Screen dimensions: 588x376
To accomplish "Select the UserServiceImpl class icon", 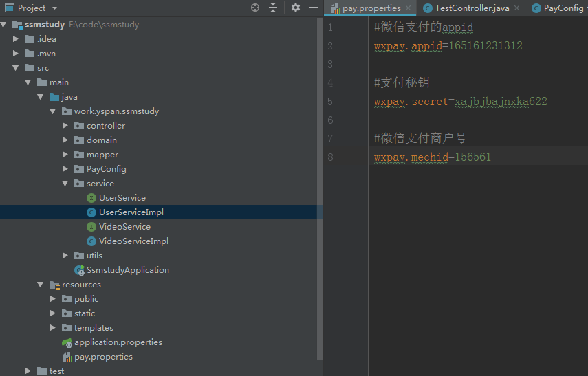I will point(91,212).
